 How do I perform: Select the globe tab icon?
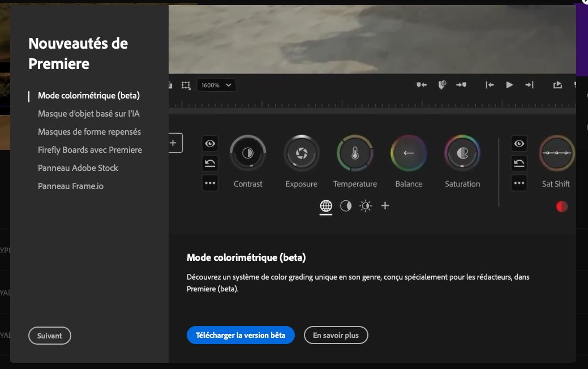pos(326,206)
